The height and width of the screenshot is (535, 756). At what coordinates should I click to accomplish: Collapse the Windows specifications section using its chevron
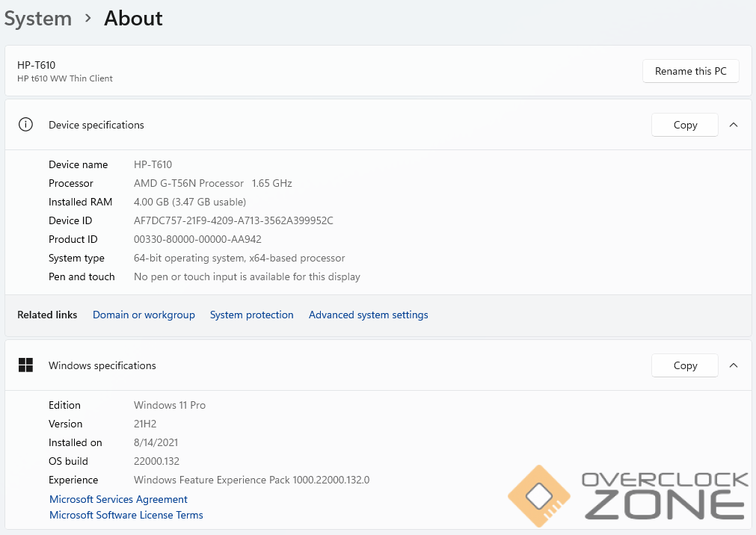click(x=733, y=365)
